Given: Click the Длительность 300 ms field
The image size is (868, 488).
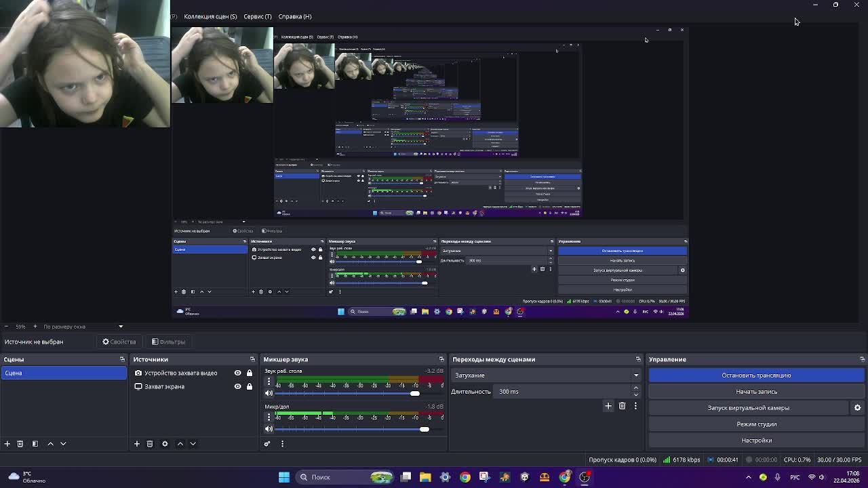Looking at the screenshot, I should tap(563, 392).
